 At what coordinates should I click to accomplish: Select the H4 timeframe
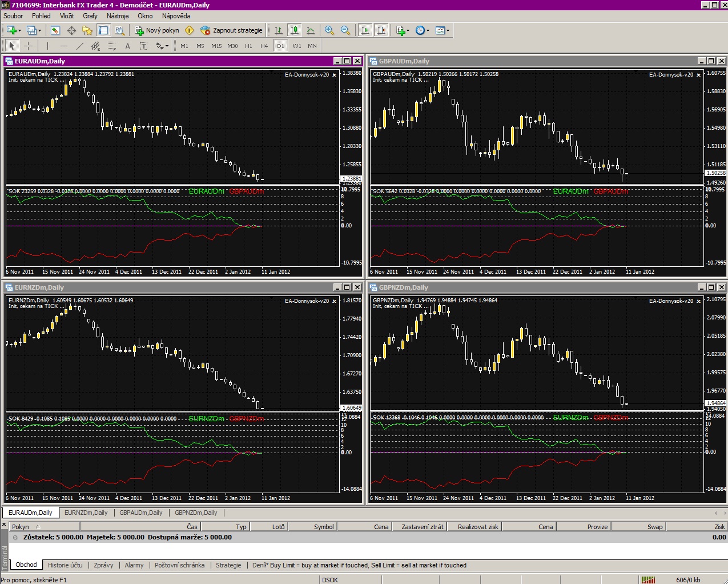click(x=264, y=46)
